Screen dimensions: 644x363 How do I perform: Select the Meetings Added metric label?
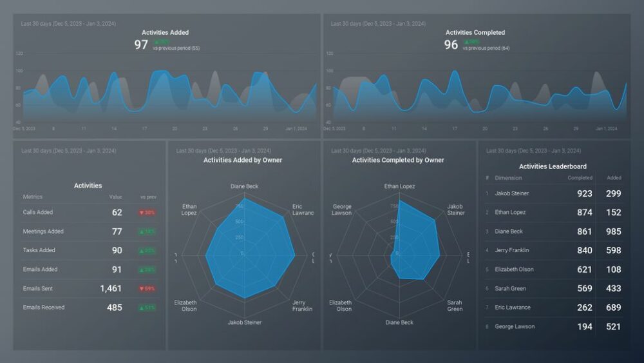coord(43,231)
